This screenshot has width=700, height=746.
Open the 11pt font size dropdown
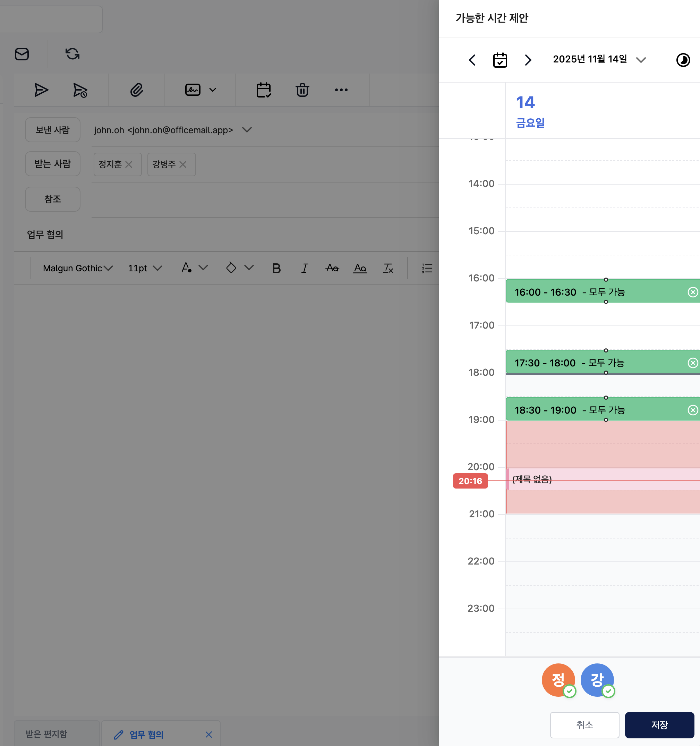click(145, 268)
